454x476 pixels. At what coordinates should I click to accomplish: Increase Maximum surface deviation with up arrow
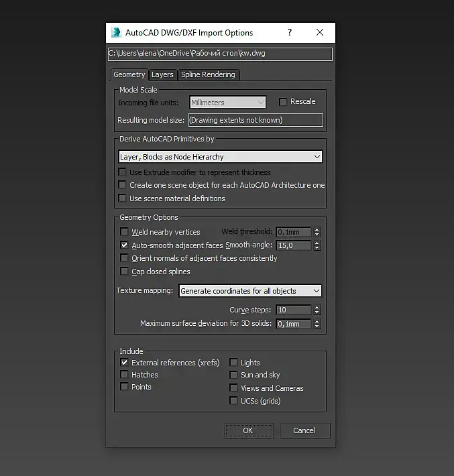[317, 322]
